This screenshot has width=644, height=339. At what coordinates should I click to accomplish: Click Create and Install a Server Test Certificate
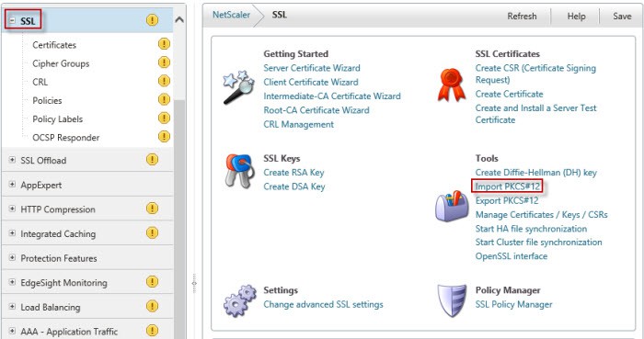(535, 114)
